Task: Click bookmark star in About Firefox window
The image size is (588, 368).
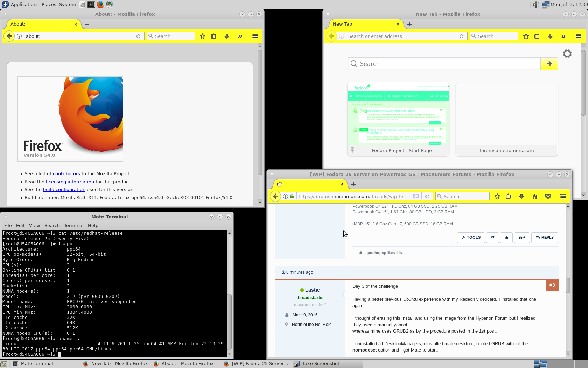Action: pos(203,36)
